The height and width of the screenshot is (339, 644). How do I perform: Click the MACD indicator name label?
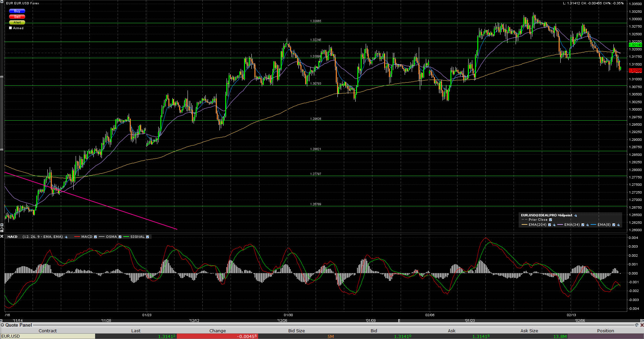[x=12, y=237]
